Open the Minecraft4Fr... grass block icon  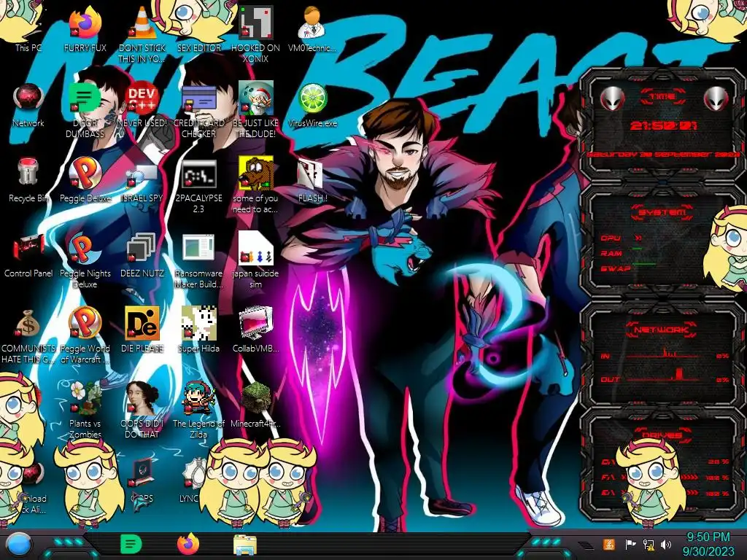point(255,405)
